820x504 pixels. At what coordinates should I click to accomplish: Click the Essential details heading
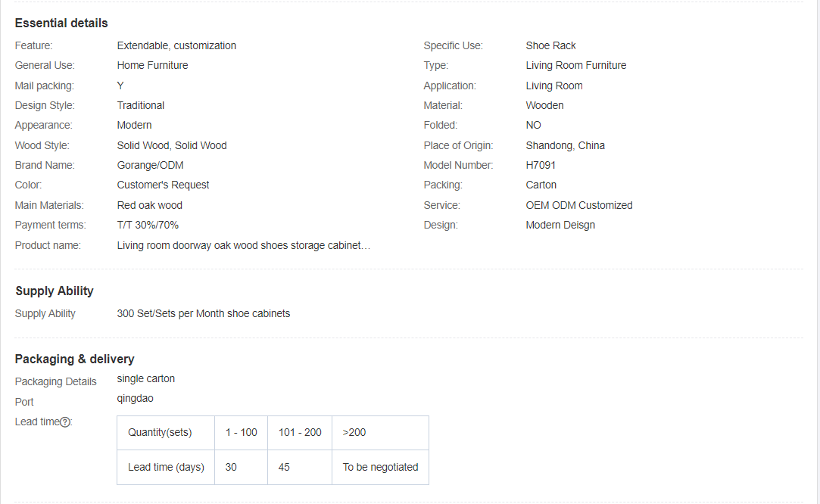pyautogui.click(x=61, y=23)
